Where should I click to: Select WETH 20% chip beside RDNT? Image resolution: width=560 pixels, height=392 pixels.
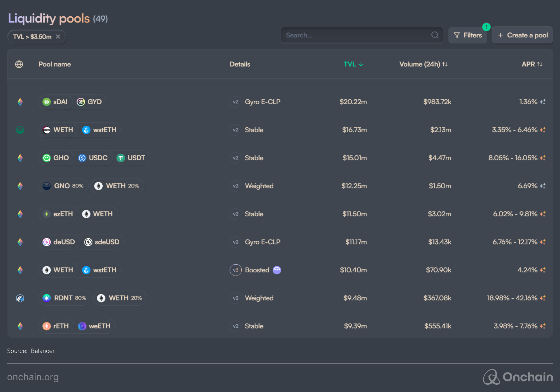click(x=120, y=298)
